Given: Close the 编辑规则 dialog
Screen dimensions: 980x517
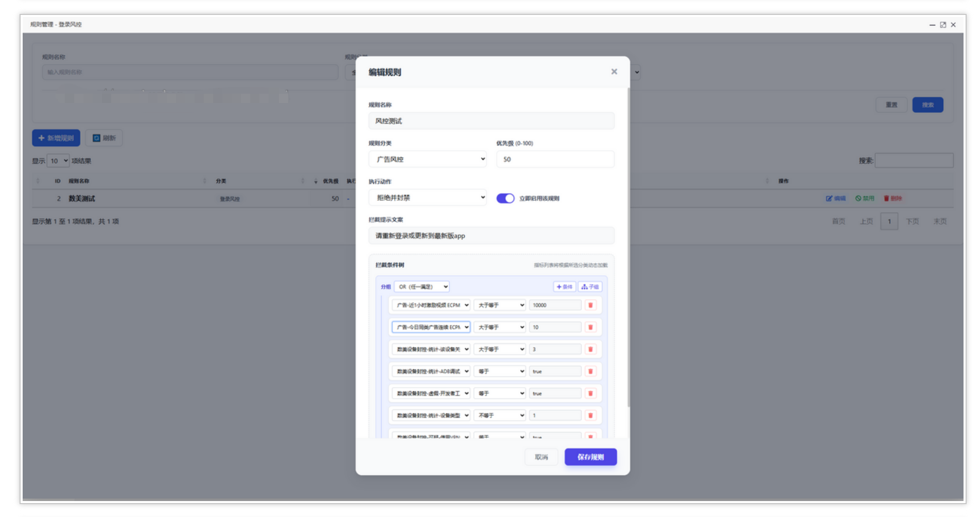Looking at the screenshot, I should pos(614,72).
